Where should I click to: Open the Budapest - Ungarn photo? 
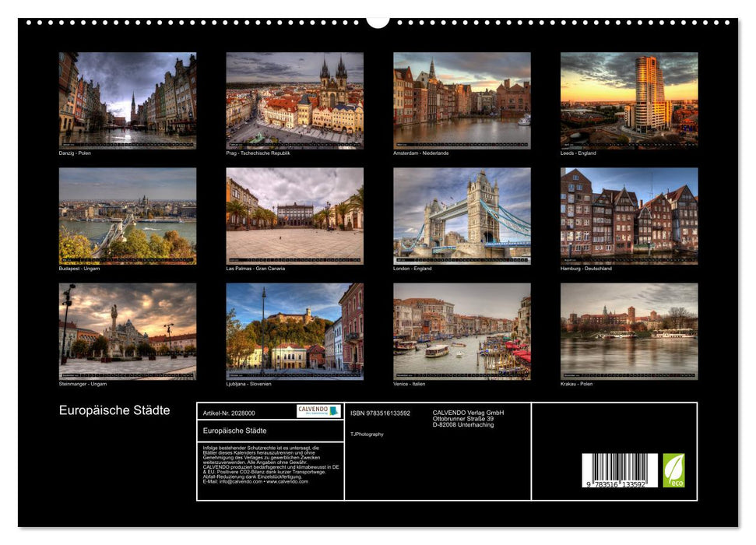tap(128, 216)
